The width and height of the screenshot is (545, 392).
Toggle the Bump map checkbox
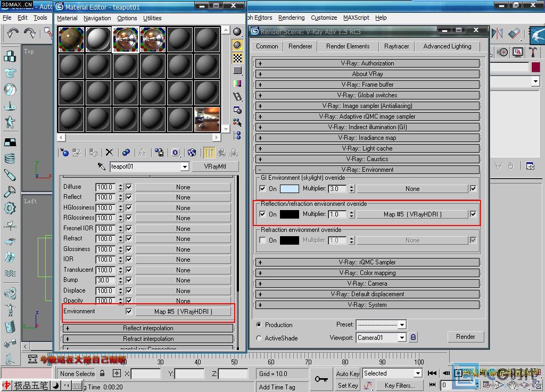(129, 280)
